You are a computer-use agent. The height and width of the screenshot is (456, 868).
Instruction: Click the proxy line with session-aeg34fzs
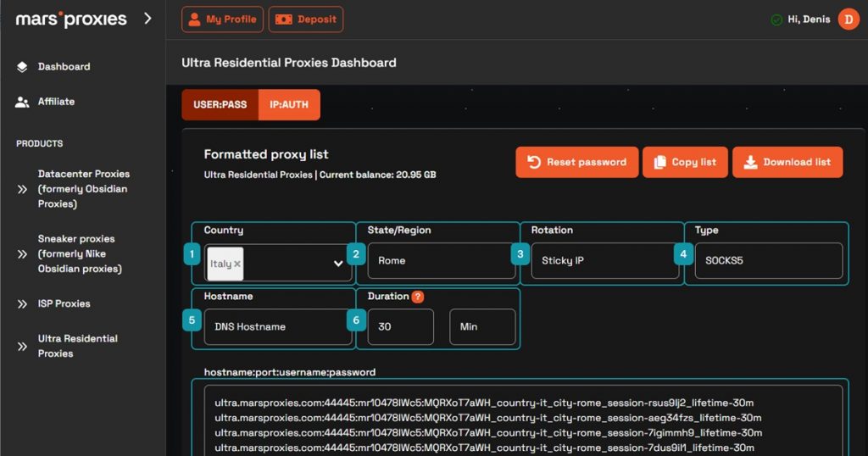tap(487, 418)
